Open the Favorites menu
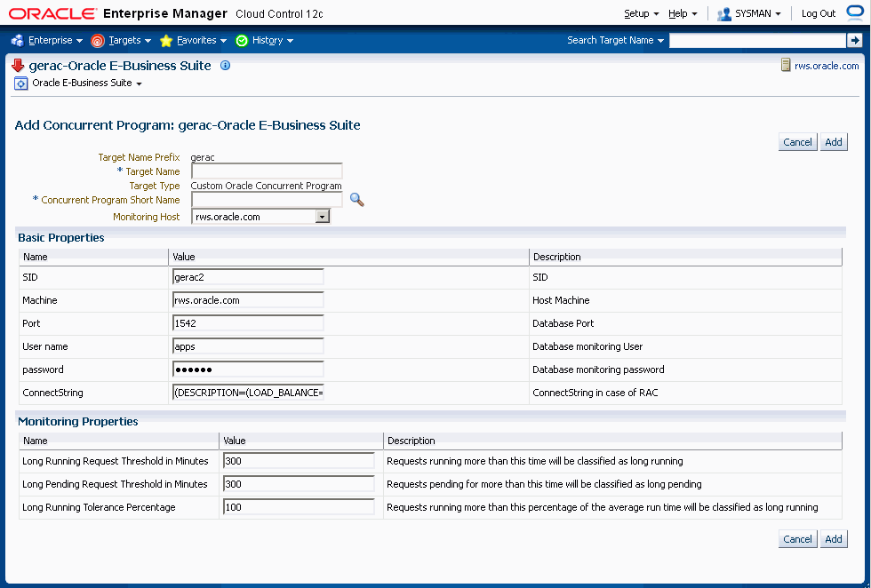This screenshot has height=588, width=871. click(x=201, y=41)
